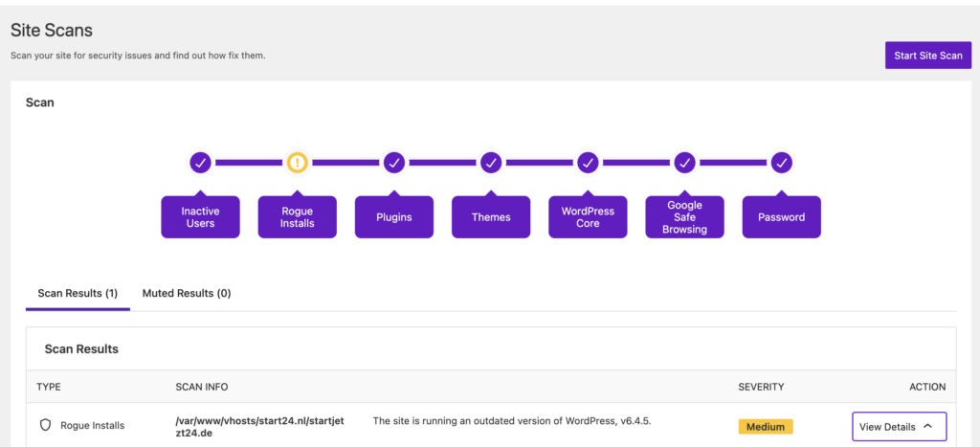Click the WordPress Core checkmark step icon
The image size is (980, 447).
[588, 163]
